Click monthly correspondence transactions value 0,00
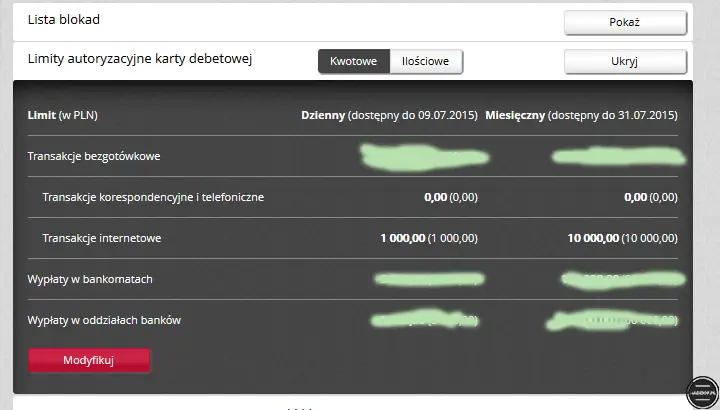Image resolution: width=720 pixels, height=410 pixels. (650, 197)
